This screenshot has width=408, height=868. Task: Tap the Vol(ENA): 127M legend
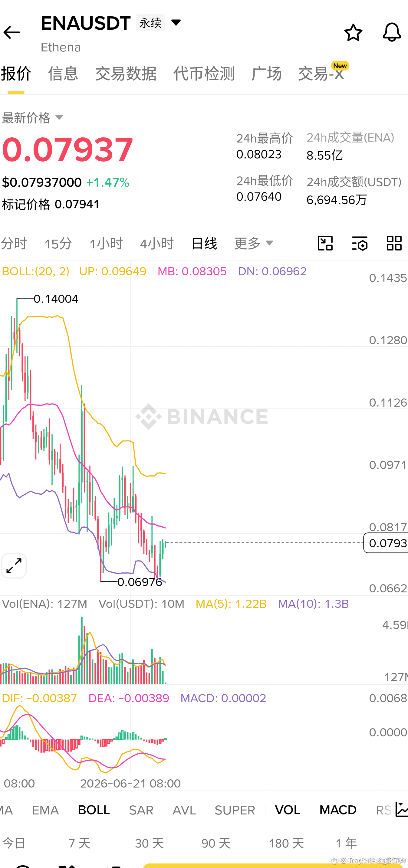click(44, 604)
